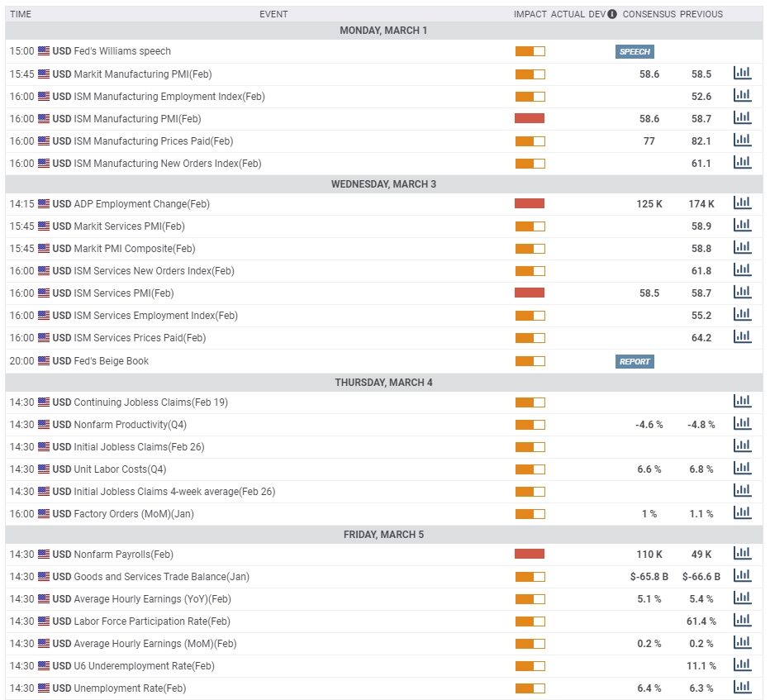Expand the Goods and Services Trade Balance row
This screenshot has width=770, height=700.
(x=161, y=577)
